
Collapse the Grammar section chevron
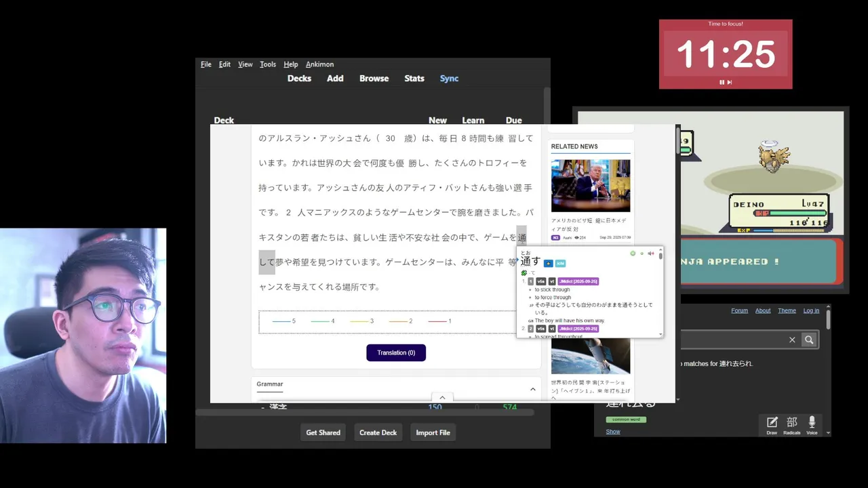point(532,389)
